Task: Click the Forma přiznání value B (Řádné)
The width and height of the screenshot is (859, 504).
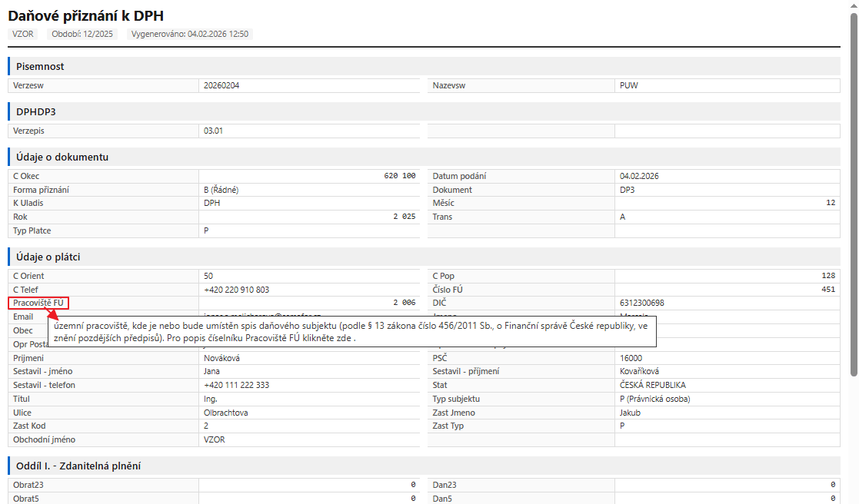Action: [221, 190]
